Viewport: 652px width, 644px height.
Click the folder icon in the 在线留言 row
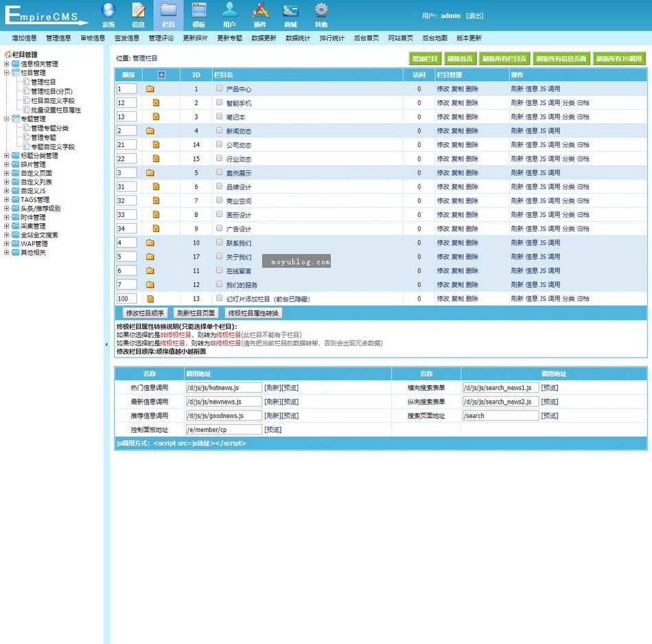150,271
